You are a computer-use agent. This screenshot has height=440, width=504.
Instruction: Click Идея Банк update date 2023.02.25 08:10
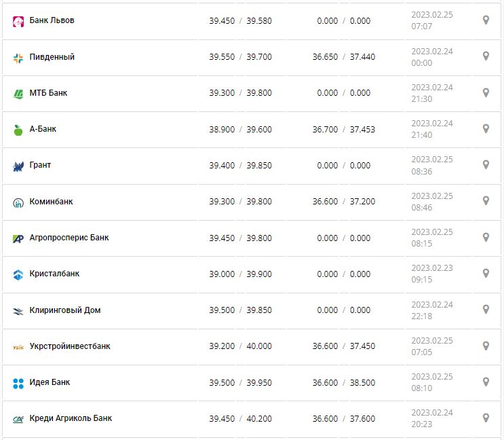pos(432,382)
